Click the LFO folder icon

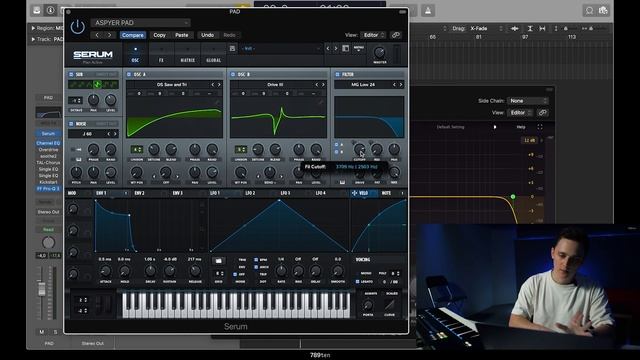point(218,260)
